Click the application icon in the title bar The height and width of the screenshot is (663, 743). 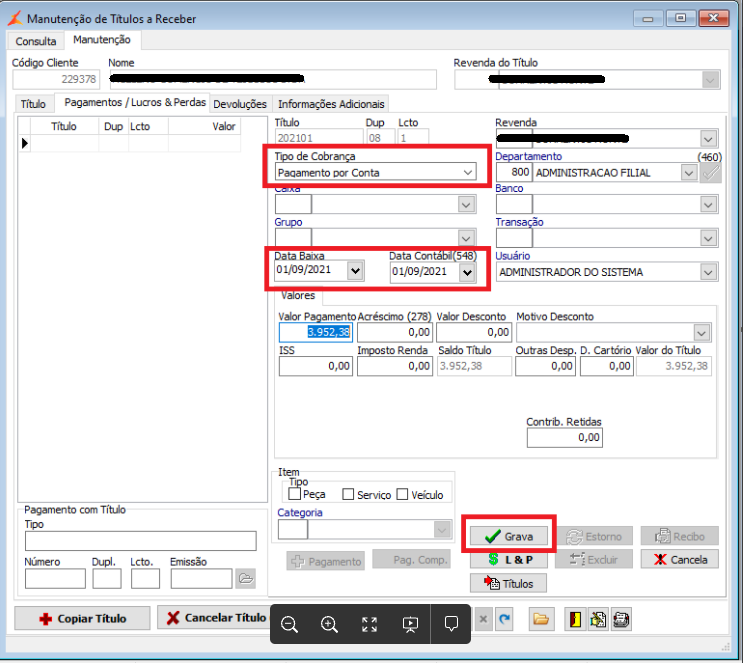[14, 18]
